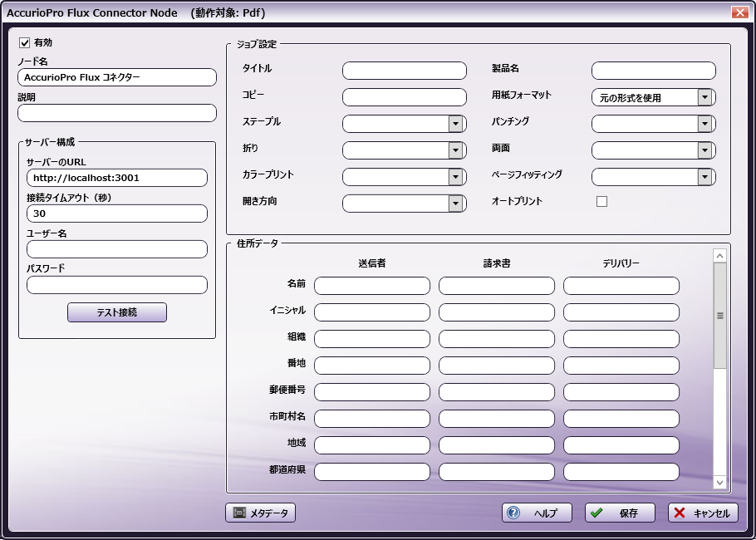Open the ステープル dropdown
This screenshot has height=540, width=756.
(405, 124)
